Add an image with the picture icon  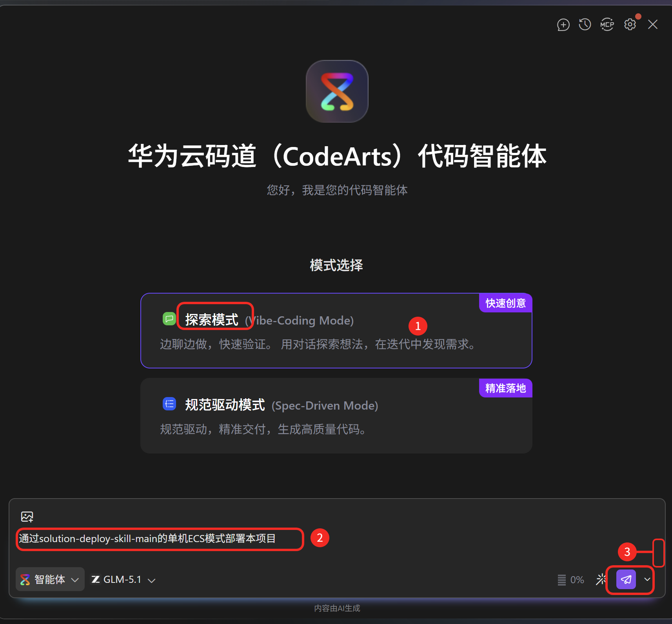click(x=27, y=517)
